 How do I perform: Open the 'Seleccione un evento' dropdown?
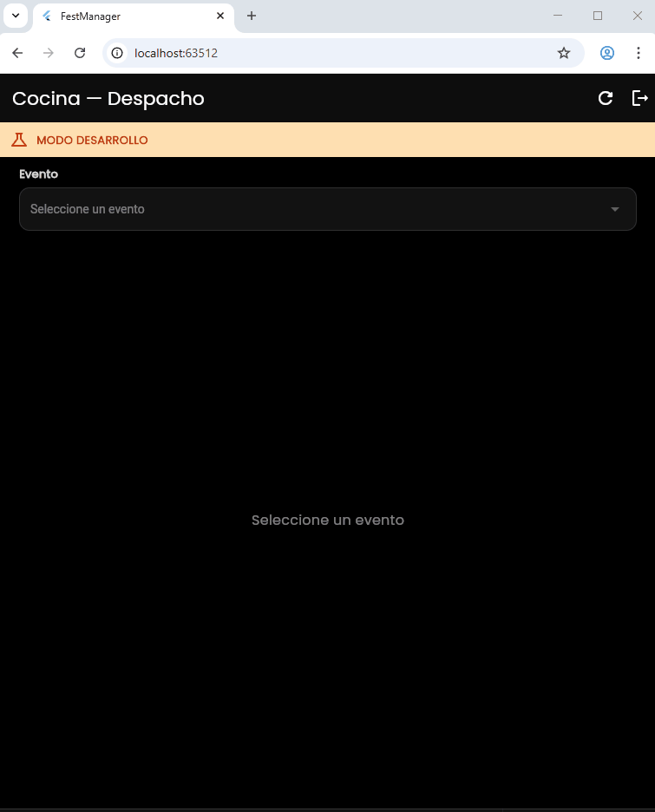(x=328, y=209)
